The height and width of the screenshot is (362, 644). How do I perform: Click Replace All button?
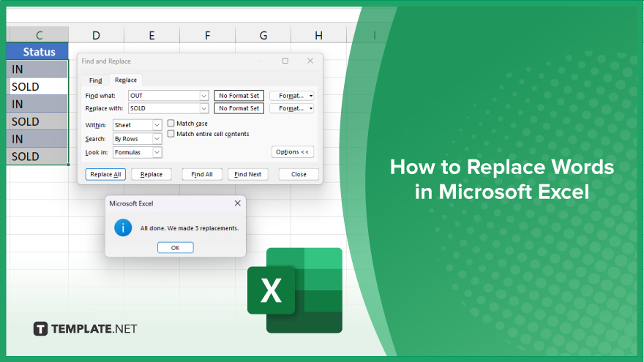point(105,174)
